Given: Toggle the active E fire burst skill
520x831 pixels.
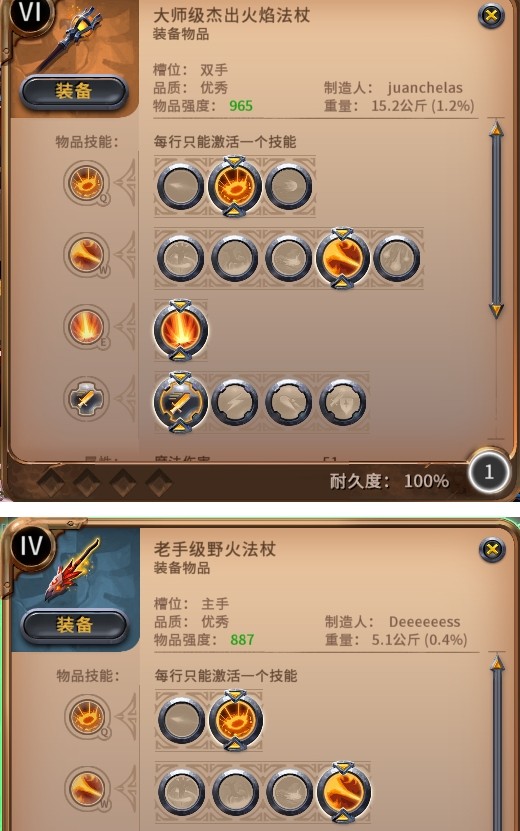Looking at the screenshot, I should 181,330.
